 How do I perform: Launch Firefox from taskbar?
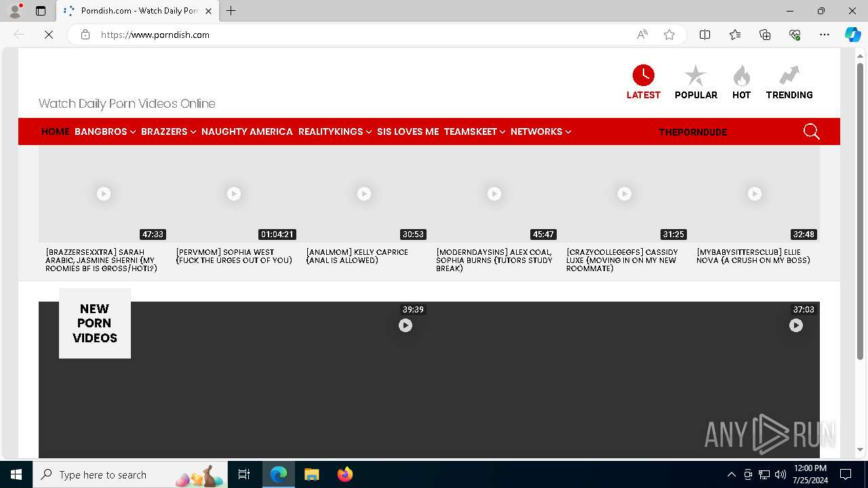(344, 474)
